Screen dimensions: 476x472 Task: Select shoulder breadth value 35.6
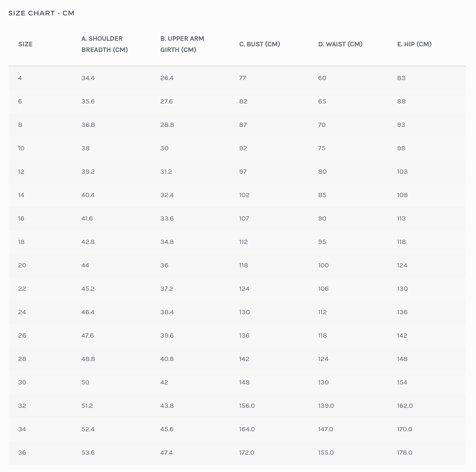tap(88, 101)
